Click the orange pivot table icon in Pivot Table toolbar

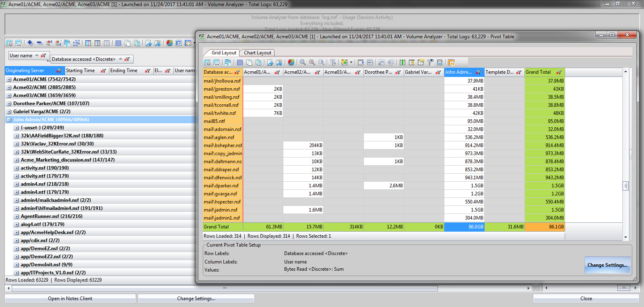[x=451, y=62]
